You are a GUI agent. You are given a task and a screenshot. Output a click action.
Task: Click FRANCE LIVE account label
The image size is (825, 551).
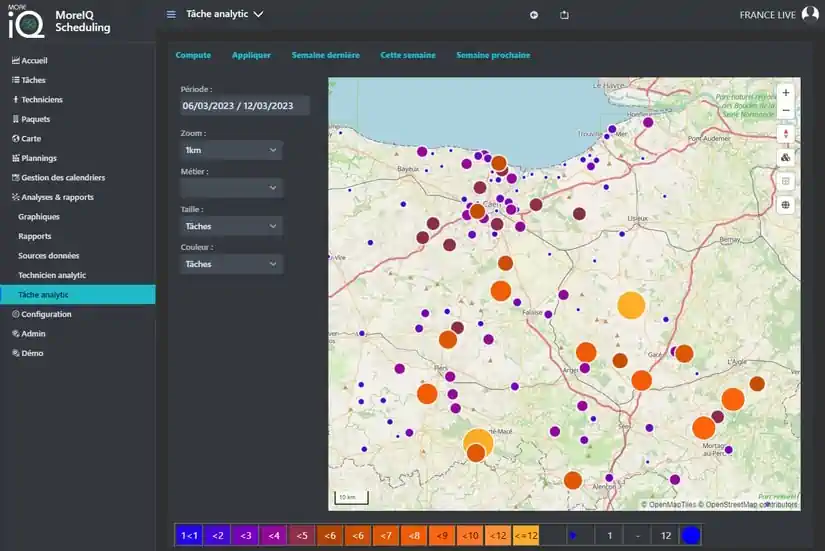pyautogui.click(x=767, y=15)
